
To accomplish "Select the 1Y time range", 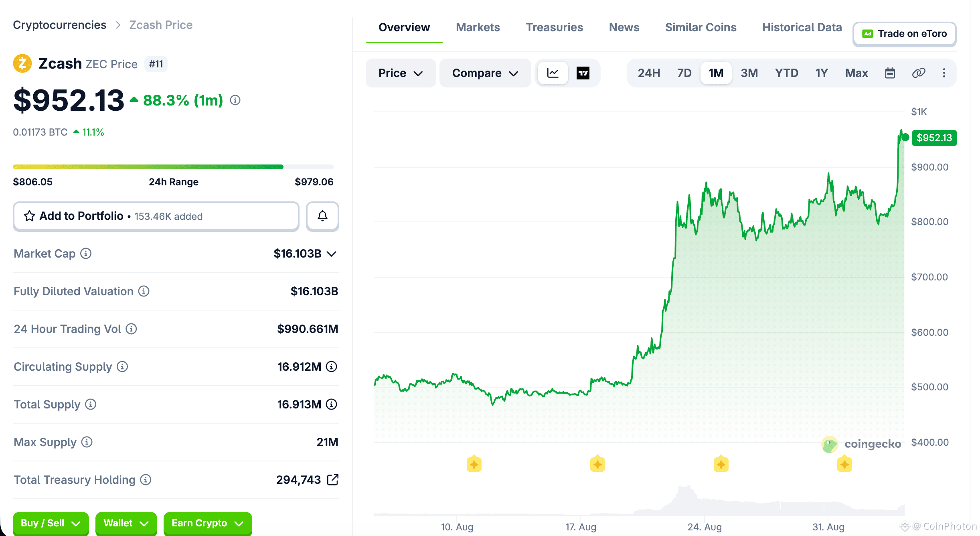I will coord(821,73).
